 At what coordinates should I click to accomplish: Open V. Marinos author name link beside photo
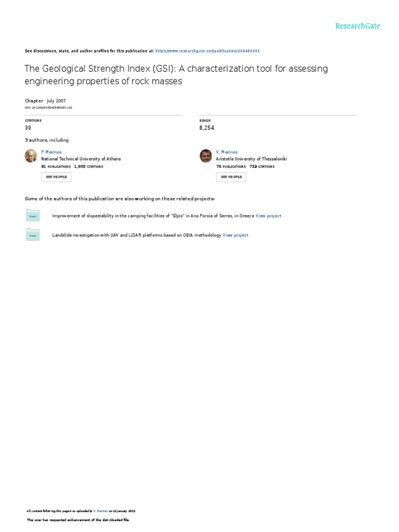coord(227,152)
